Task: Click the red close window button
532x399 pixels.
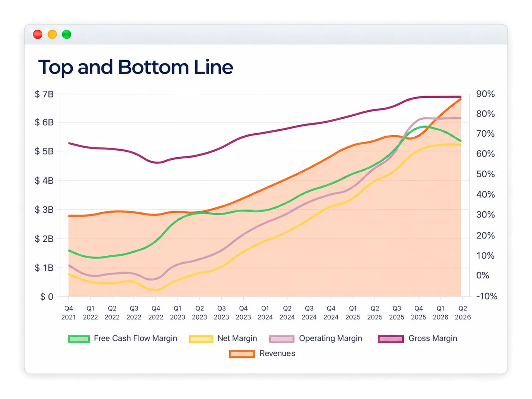Action: tap(37, 35)
